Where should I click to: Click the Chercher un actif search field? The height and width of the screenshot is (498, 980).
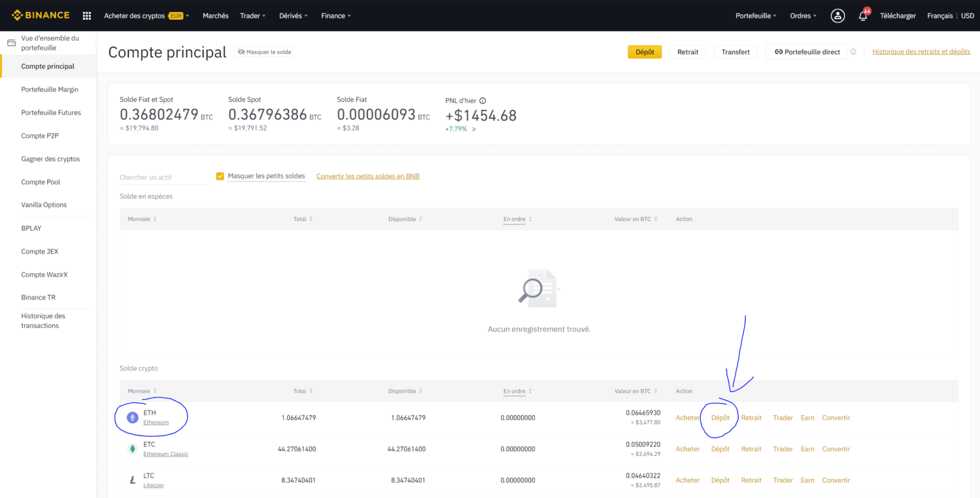[164, 177]
